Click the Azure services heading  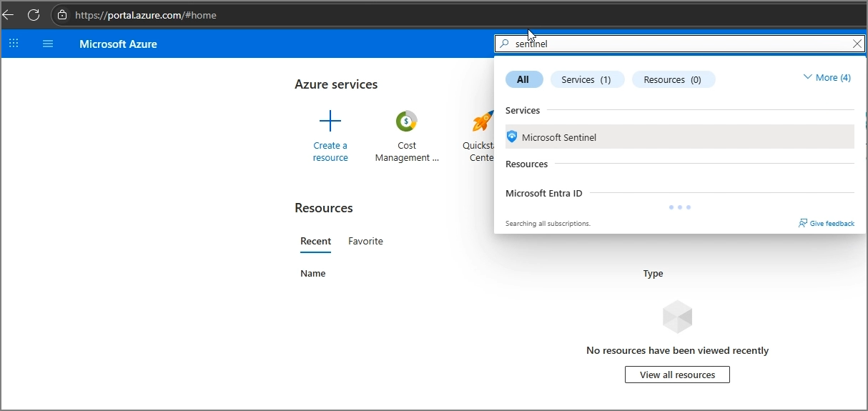pos(336,84)
